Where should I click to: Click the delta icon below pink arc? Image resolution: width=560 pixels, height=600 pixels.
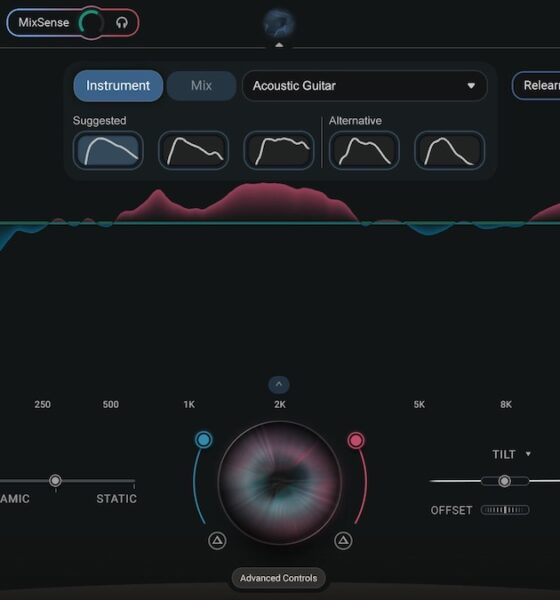(343, 540)
